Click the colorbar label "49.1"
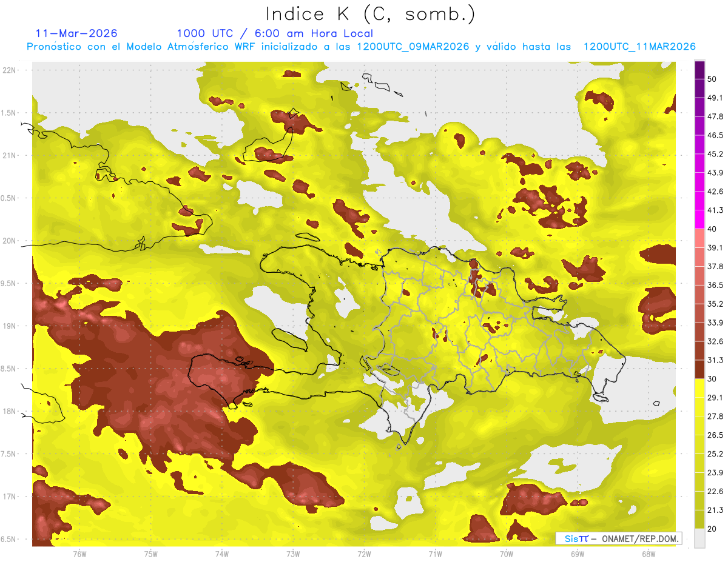 715,98
